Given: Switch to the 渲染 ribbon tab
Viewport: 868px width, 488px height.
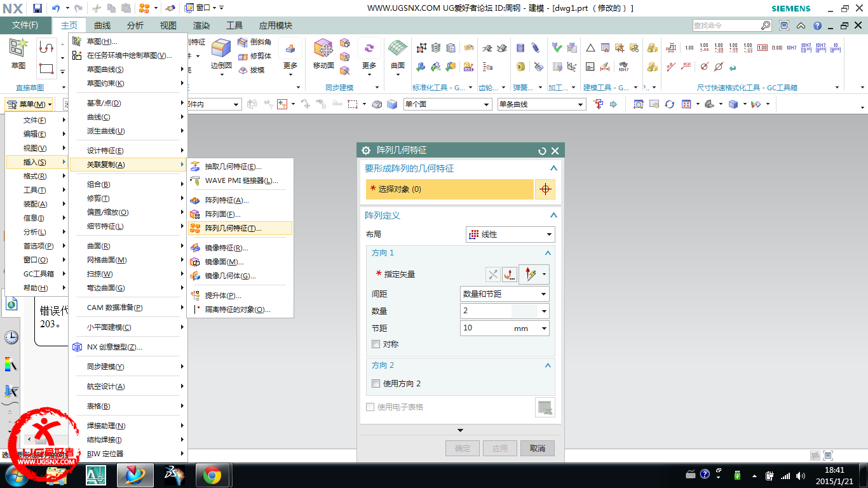Looking at the screenshot, I should pyautogui.click(x=201, y=25).
